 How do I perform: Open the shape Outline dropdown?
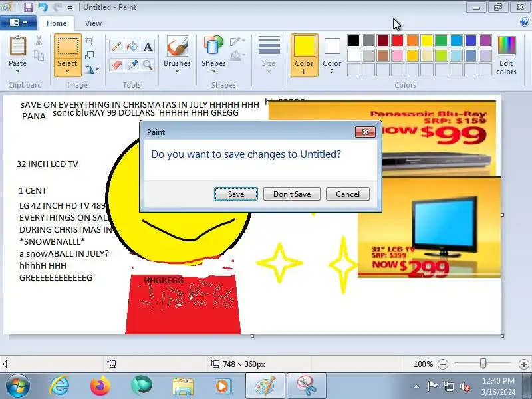tap(237, 41)
